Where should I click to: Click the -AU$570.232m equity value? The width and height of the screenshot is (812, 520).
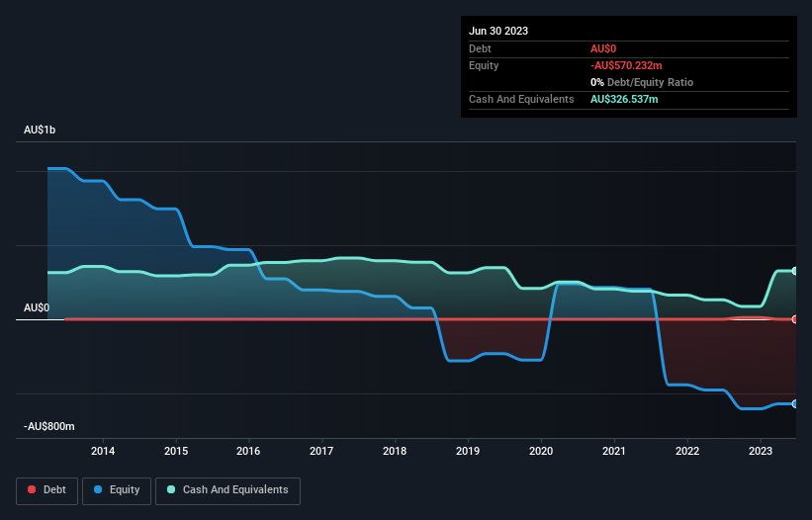point(626,65)
